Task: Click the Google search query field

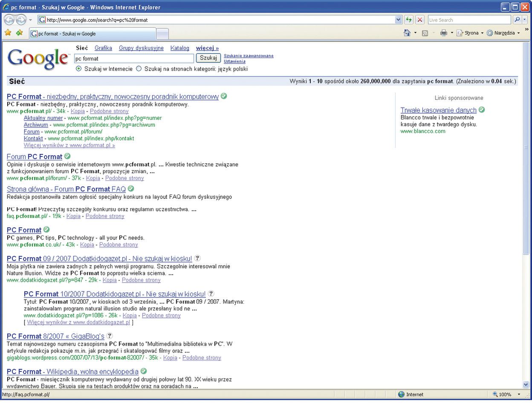Action: (134, 58)
